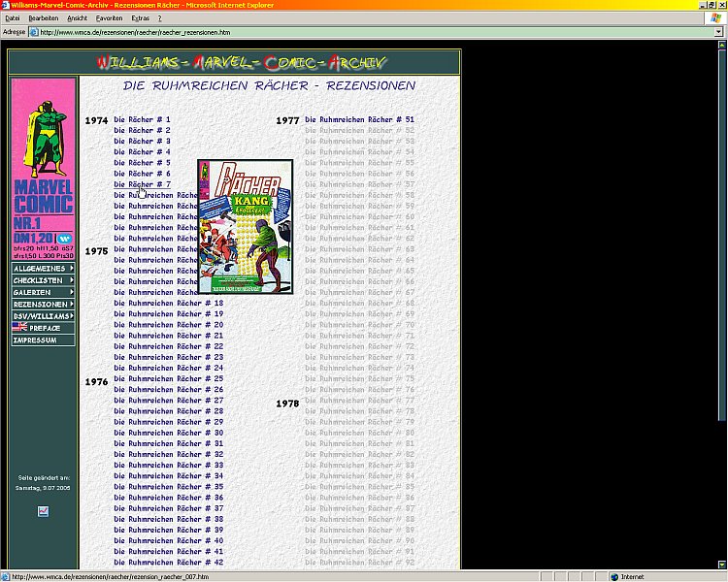
Task: Click the 1975 year heading
Action: (x=96, y=251)
